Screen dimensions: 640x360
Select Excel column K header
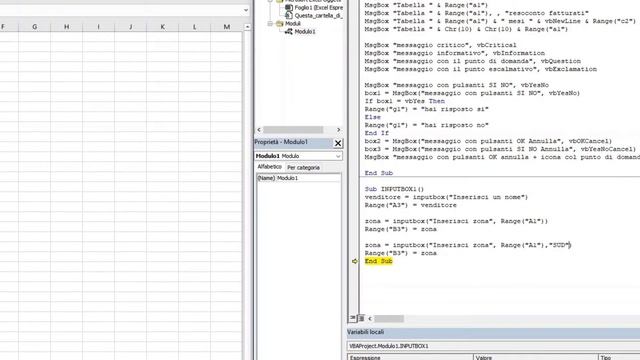click(x=162, y=27)
